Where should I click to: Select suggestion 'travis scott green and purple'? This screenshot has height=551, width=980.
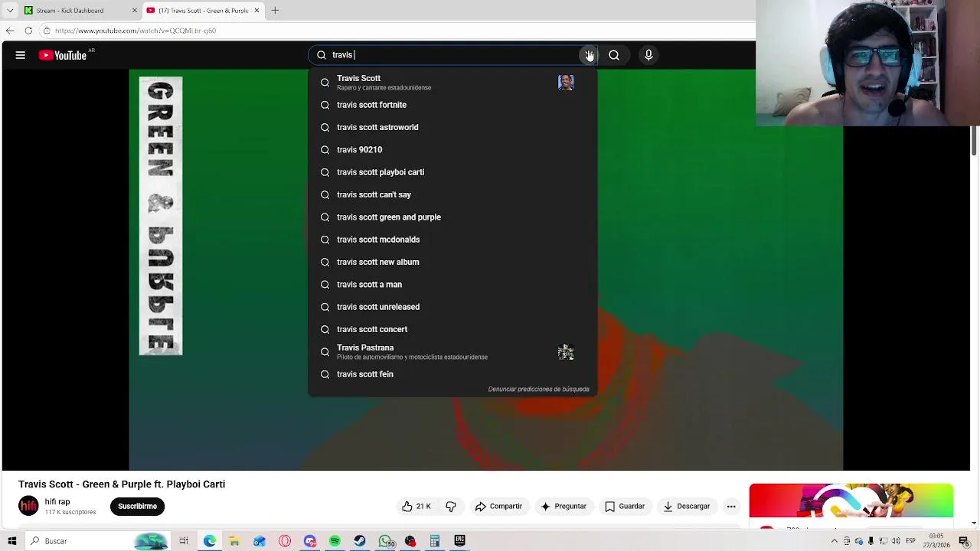point(452,217)
